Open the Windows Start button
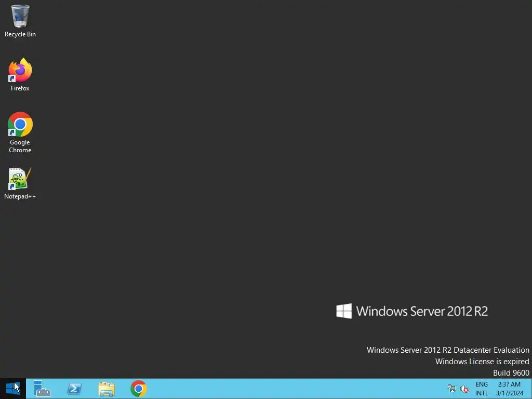Image resolution: width=532 pixels, height=399 pixels. (x=13, y=389)
